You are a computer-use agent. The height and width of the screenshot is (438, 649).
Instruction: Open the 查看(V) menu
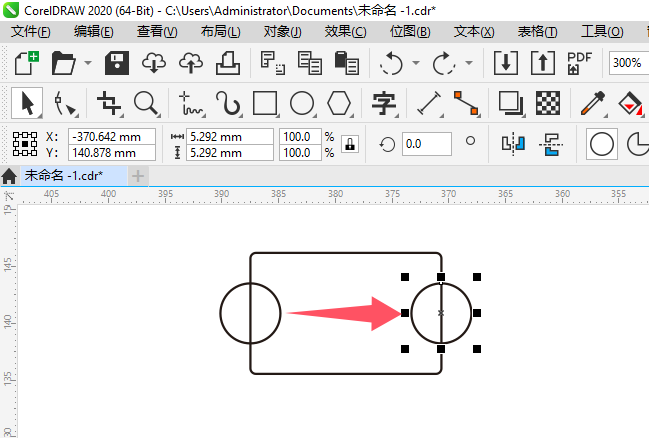(157, 31)
